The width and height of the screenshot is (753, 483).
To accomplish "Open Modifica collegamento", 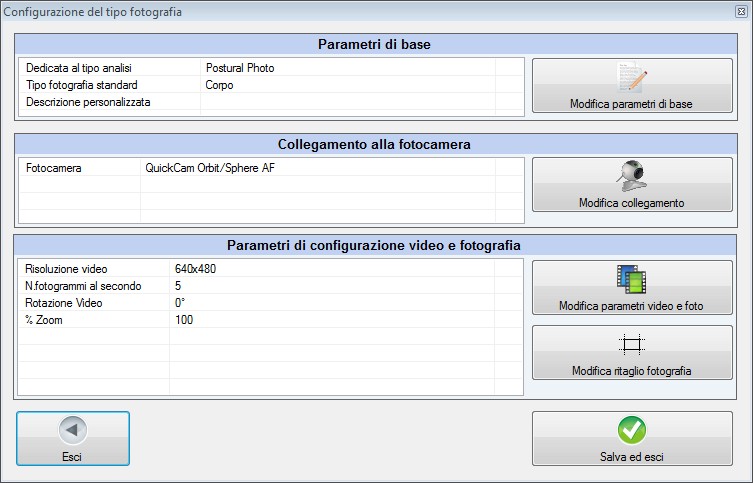I will click(x=632, y=184).
